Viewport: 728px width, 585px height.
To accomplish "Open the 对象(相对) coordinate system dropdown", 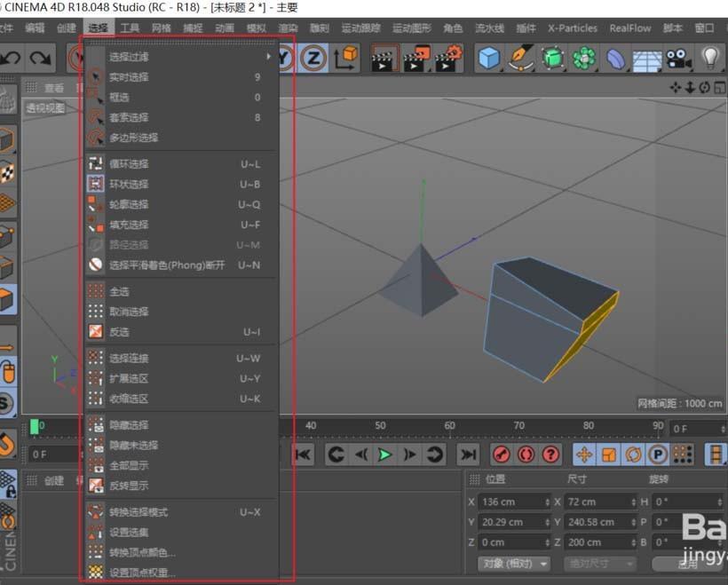I will [514, 562].
